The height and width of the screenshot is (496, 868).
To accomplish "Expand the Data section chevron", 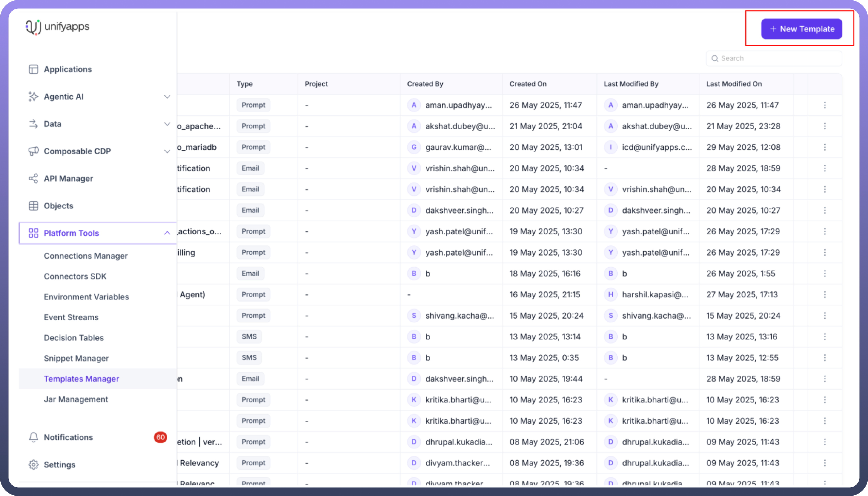I will tap(167, 124).
